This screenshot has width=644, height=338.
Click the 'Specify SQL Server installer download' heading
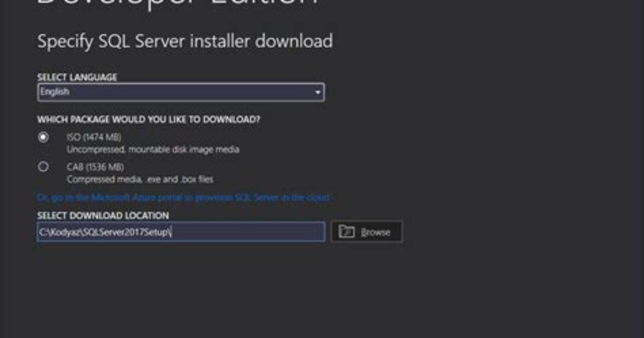(185, 41)
